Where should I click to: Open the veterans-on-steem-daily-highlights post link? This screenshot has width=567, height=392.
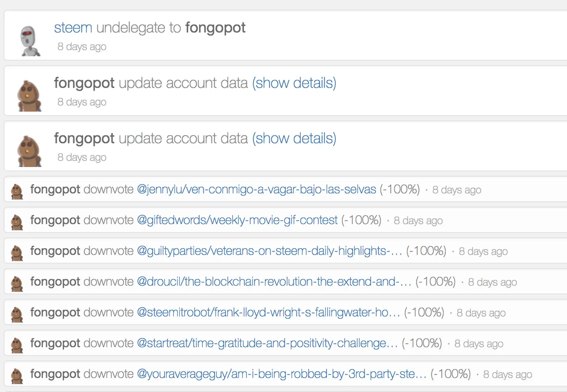pyautogui.click(x=269, y=251)
